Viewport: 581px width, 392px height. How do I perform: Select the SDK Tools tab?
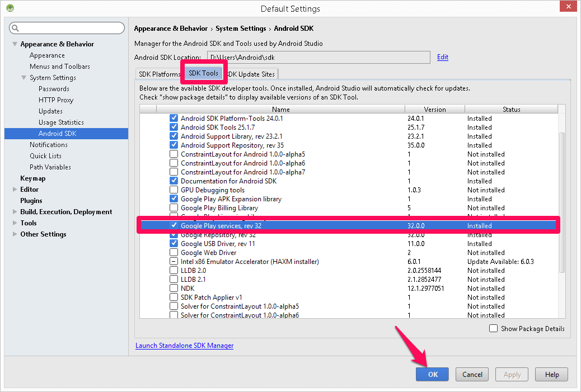(x=203, y=73)
